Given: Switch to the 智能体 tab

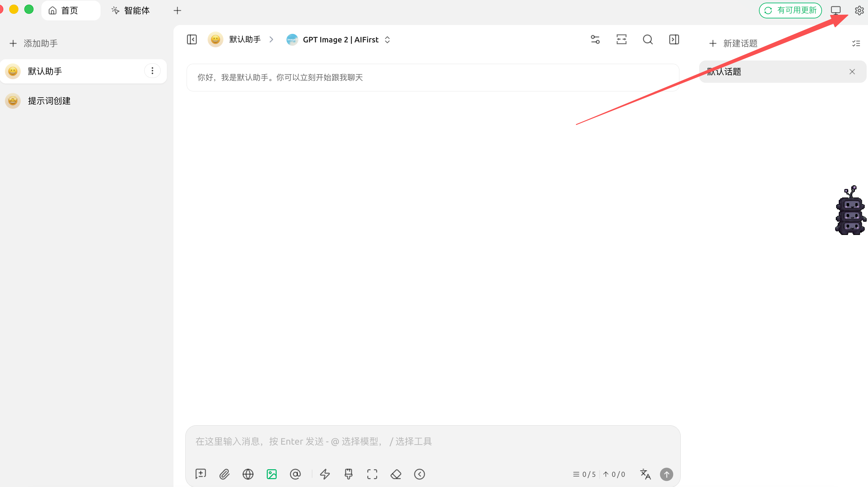Looking at the screenshot, I should [x=130, y=11].
